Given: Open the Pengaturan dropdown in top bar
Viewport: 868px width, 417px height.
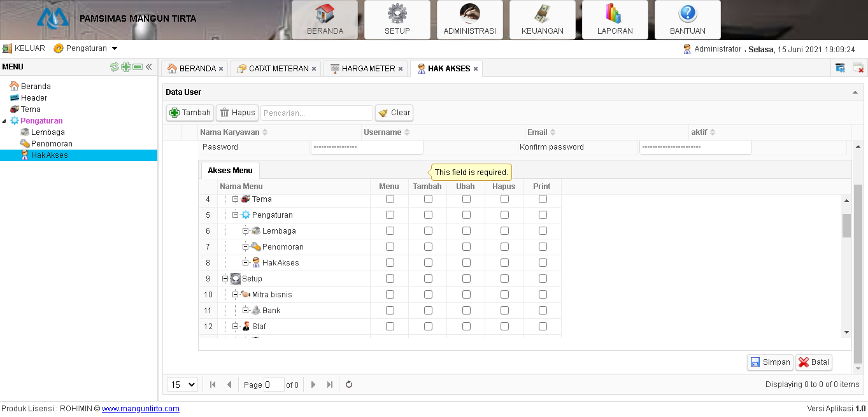Looking at the screenshot, I should (x=86, y=48).
